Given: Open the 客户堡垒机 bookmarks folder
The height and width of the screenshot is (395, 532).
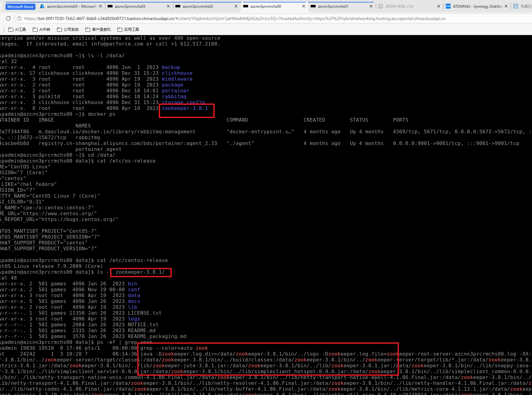Looking at the screenshot, I should [x=98, y=30].
